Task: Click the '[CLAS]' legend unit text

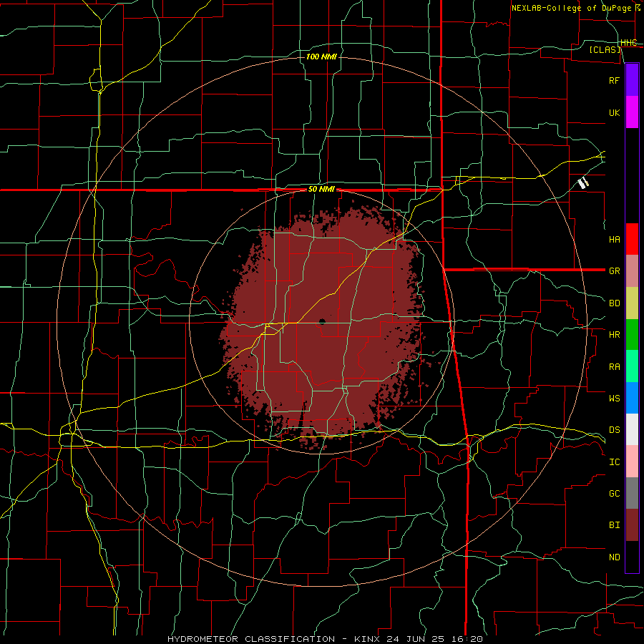Action: (x=605, y=49)
